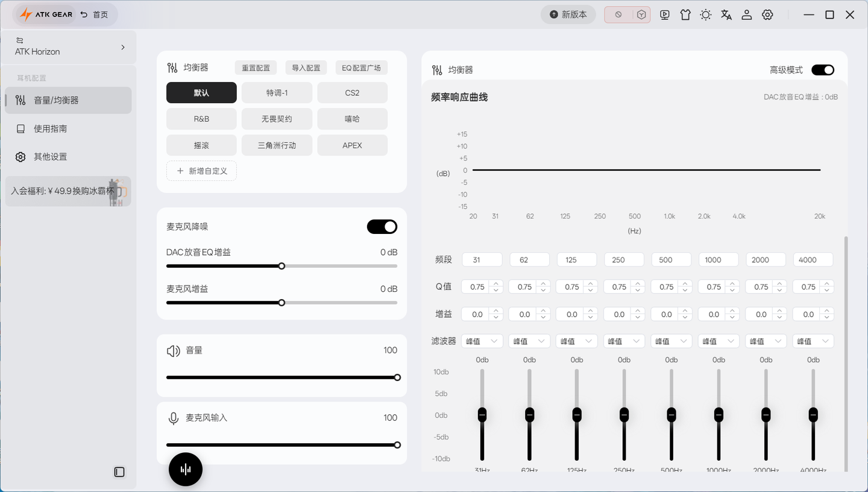The width and height of the screenshot is (868, 492).
Task: Disable the 麦克风降噪 toggle
Action: click(382, 227)
